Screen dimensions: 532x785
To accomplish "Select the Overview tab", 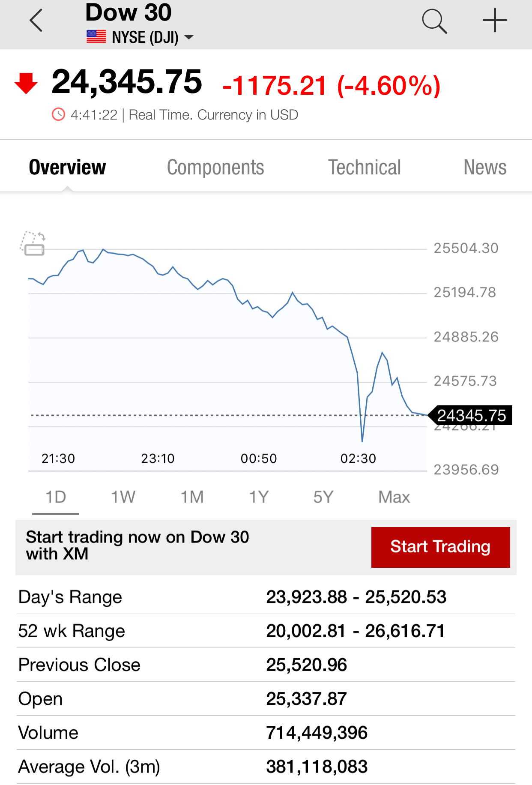I will pos(67,167).
